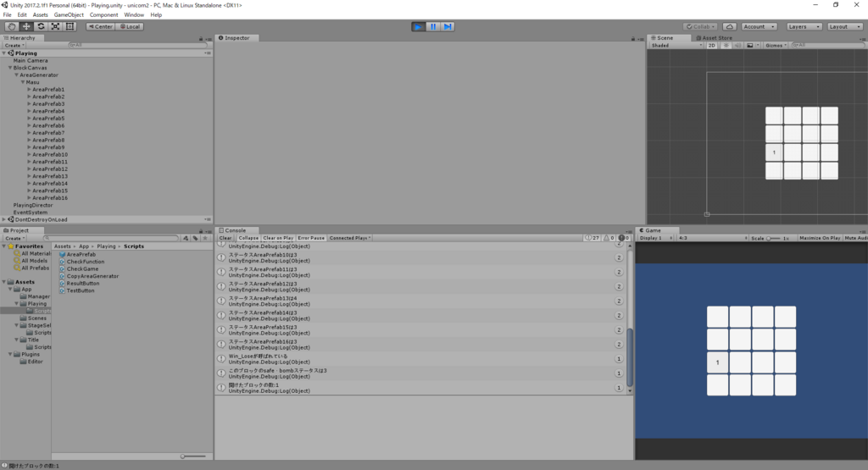Click the opened tile showing 1 in Game

click(x=717, y=362)
